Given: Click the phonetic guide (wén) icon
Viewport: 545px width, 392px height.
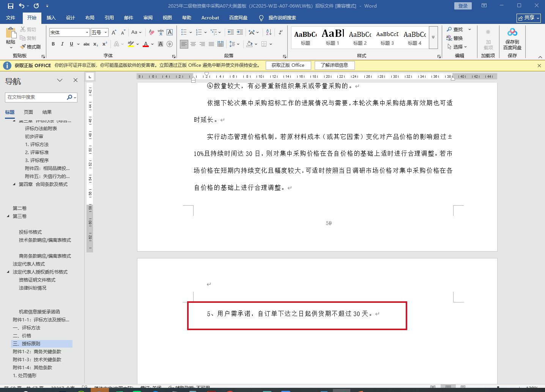Looking at the screenshot, I should point(161,33).
